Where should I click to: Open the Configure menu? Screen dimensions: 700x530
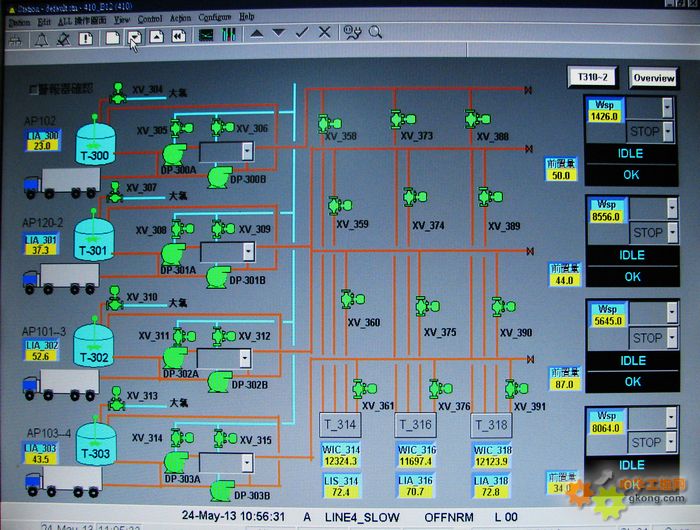pos(214,17)
